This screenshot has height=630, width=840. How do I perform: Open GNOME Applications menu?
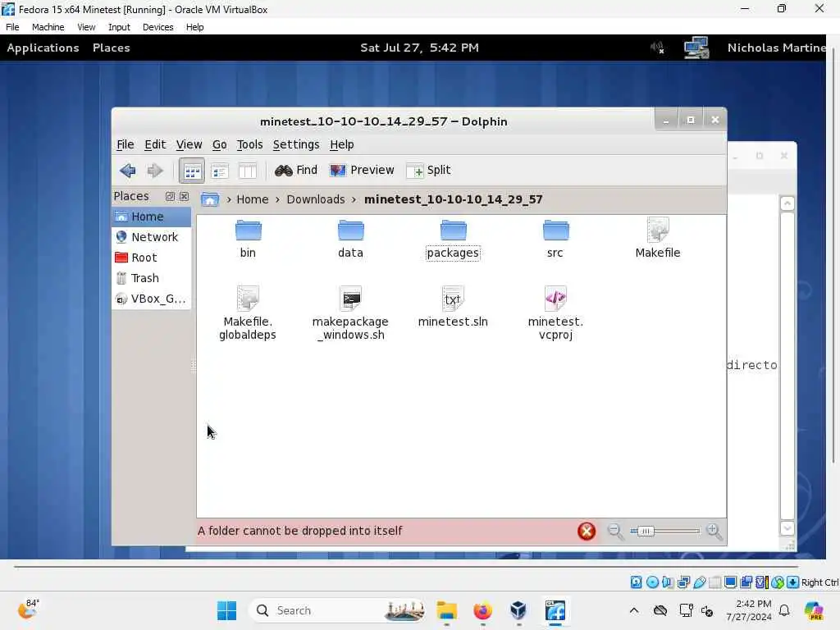tap(43, 48)
